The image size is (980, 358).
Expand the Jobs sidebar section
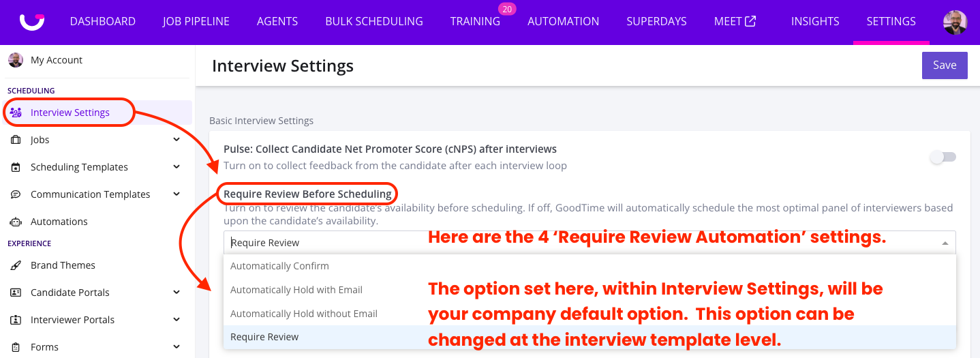(177, 140)
